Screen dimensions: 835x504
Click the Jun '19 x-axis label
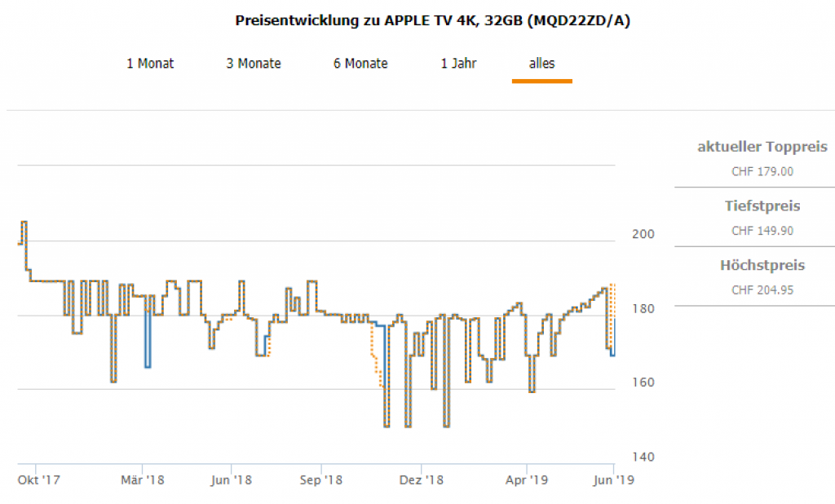[x=614, y=480]
